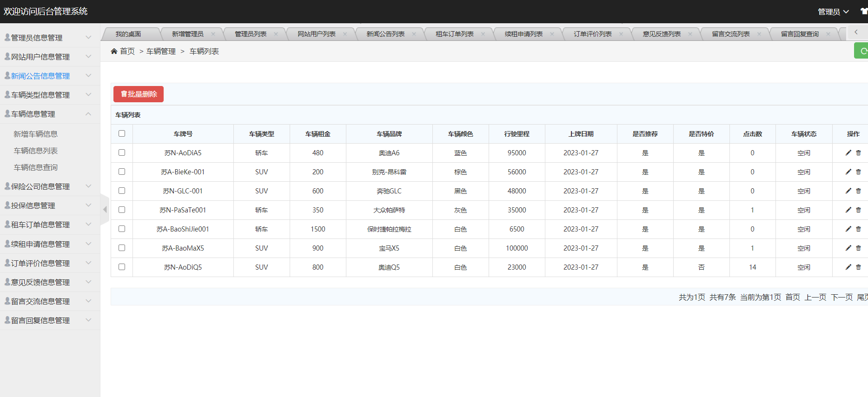The height and width of the screenshot is (397, 868).
Task: Close the 租车订单列表 tab
Action: click(x=483, y=34)
